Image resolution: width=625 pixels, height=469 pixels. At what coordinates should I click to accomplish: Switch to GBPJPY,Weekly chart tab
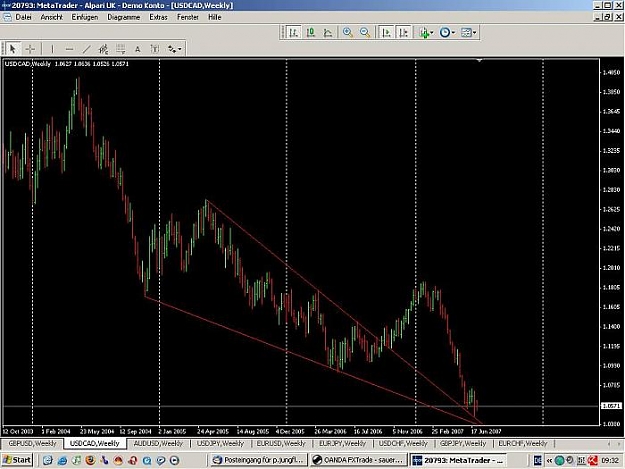point(463,443)
